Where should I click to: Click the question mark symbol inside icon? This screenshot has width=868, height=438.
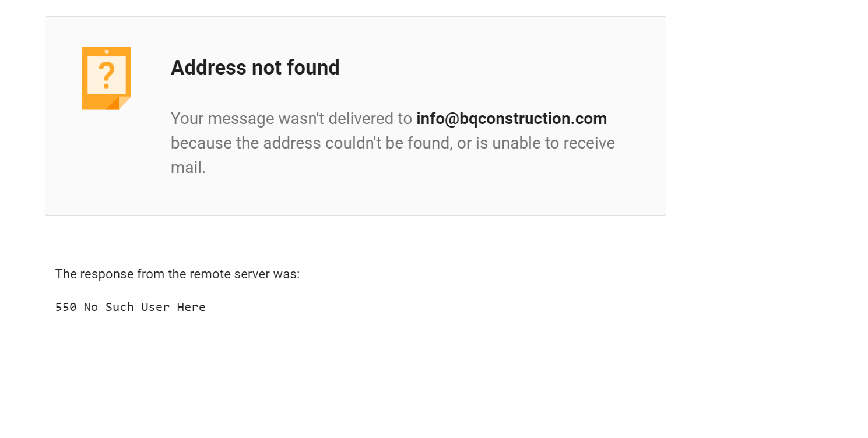(106, 75)
